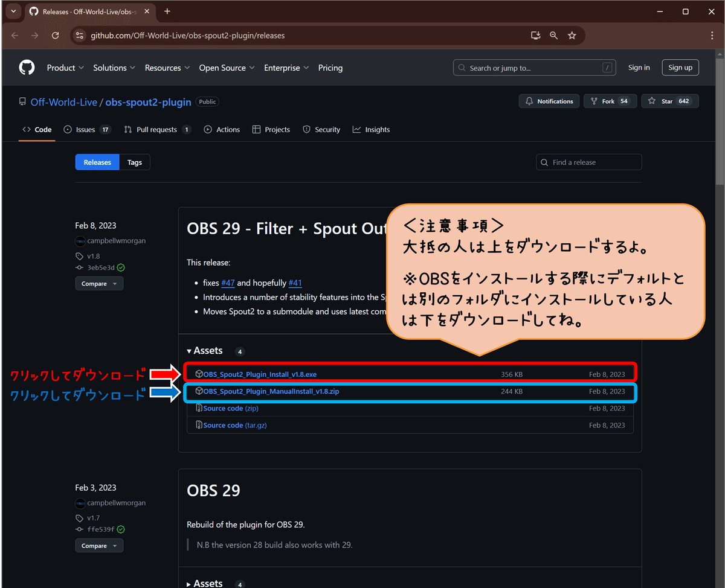Open Compare dropdown for v1.7 release
725x588 pixels.
click(99, 545)
